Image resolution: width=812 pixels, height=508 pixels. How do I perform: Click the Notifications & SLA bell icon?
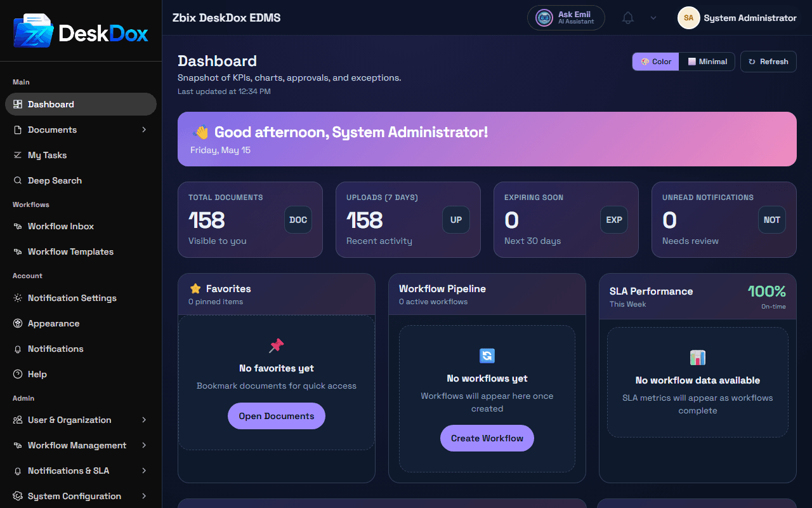(x=18, y=471)
